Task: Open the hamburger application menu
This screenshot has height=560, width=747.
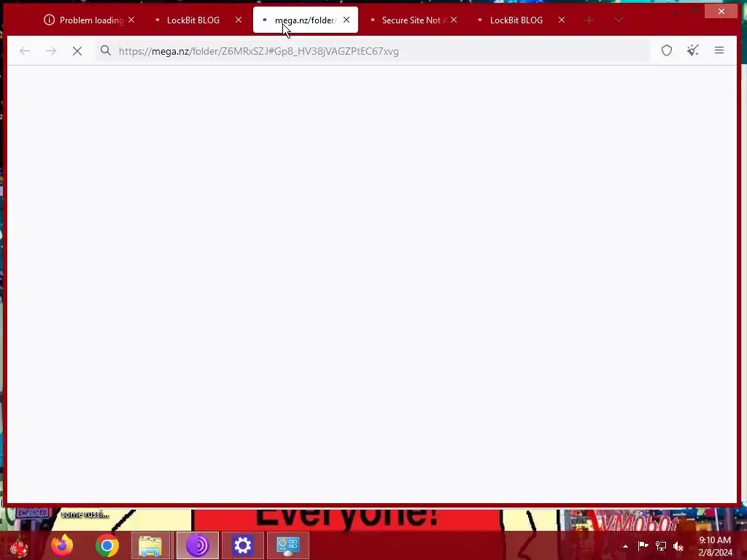Action: tap(719, 50)
